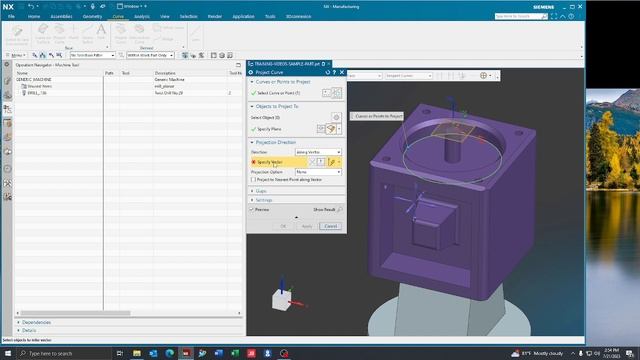Open the Within Work Part Only scope dropdown

[x=150, y=55]
